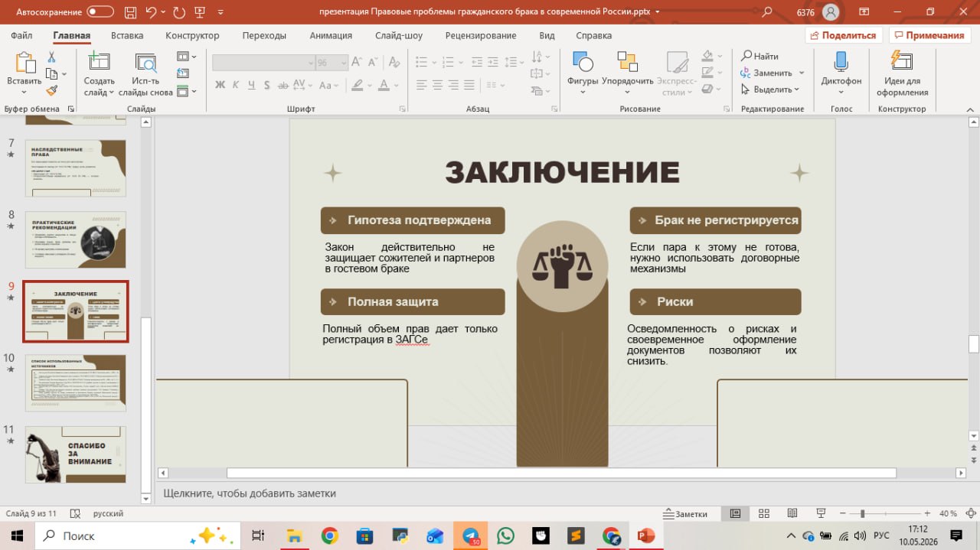980x550 pixels.
Task: Expand the Создать слайд dropdown arrow
Action: click(x=111, y=93)
